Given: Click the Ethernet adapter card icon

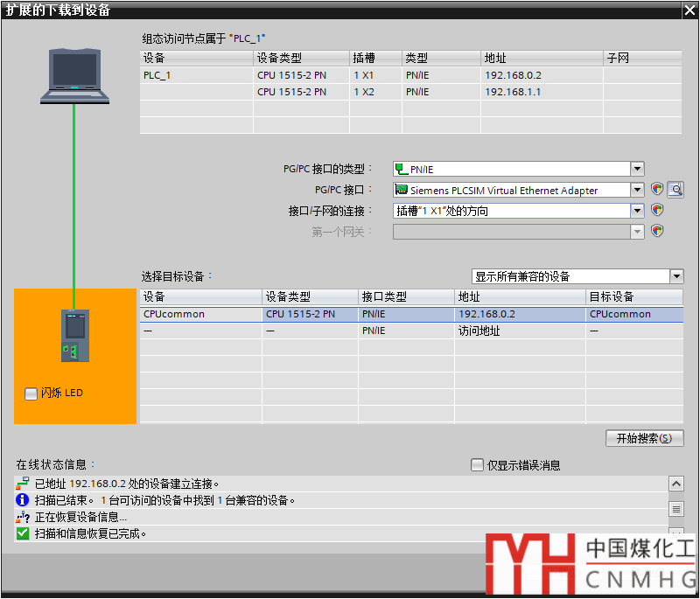Looking at the screenshot, I should point(402,190).
